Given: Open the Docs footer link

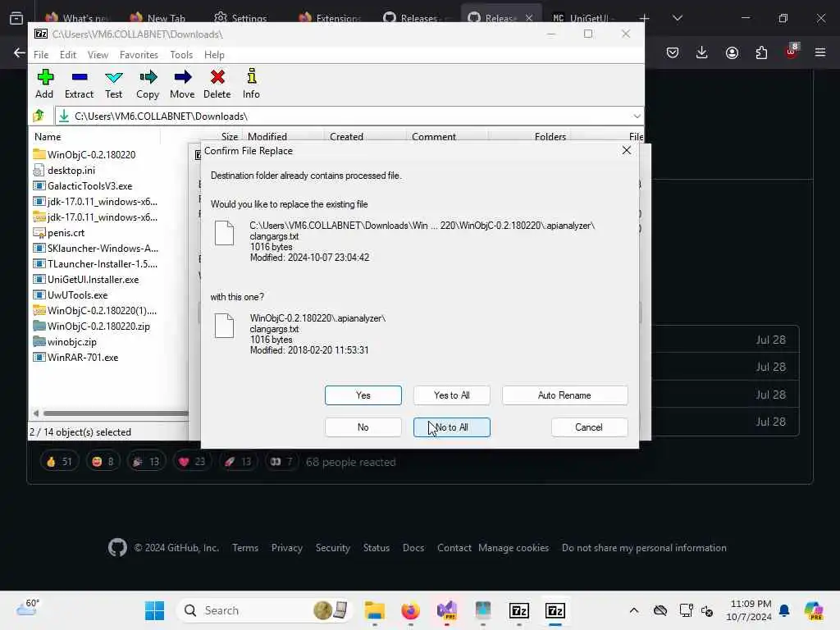Looking at the screenshot, I should point(413,548).
